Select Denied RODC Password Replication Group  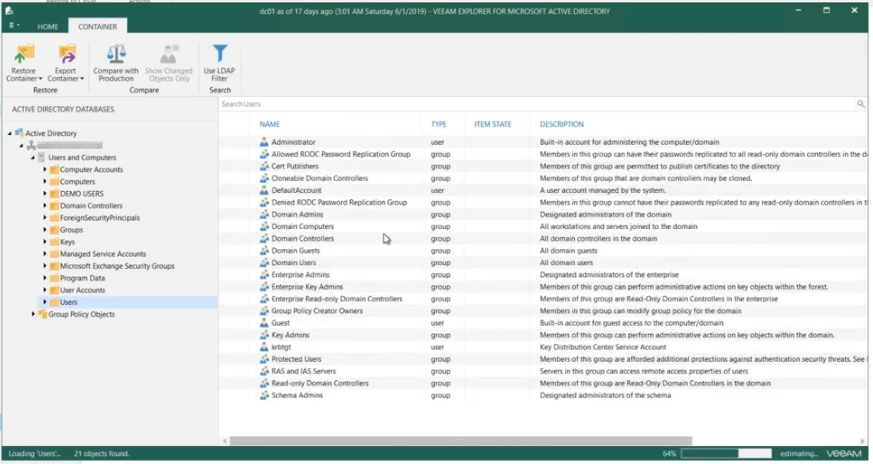click(339, 202)
